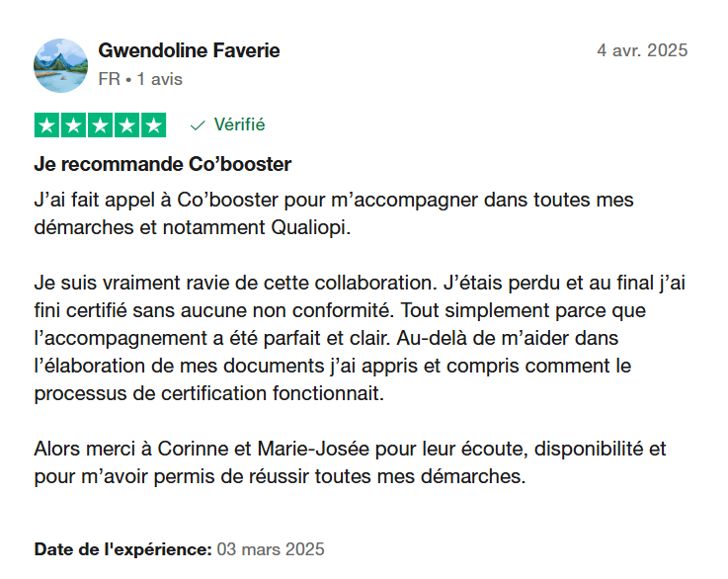Screen dimensions: 728x579
Task: Open the review title "Je recommande Co'booster"
Action: 163,164
